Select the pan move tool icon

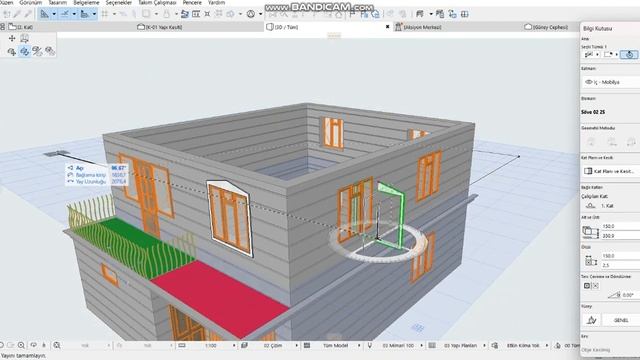coord(12,38)
